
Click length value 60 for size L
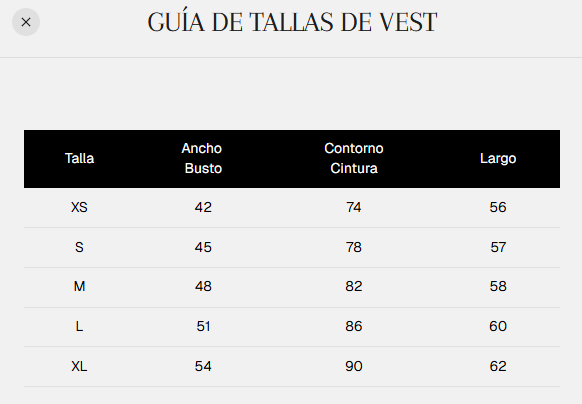pyautogui.click(x=498, y=327)
